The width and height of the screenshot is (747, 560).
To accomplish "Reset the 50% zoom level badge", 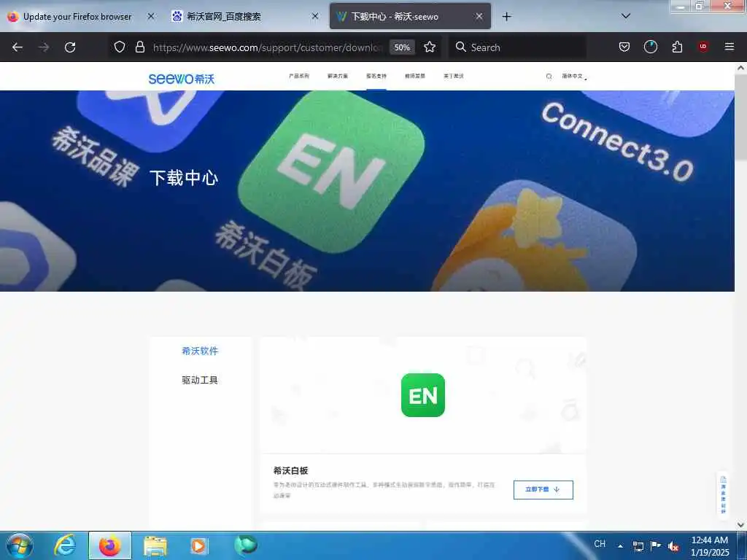I will 402,47.
